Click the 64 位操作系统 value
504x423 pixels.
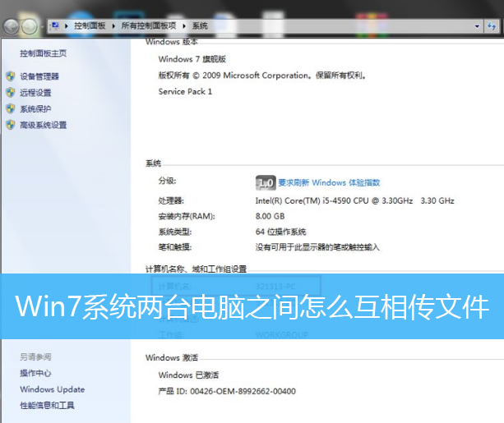click(280, 232)
